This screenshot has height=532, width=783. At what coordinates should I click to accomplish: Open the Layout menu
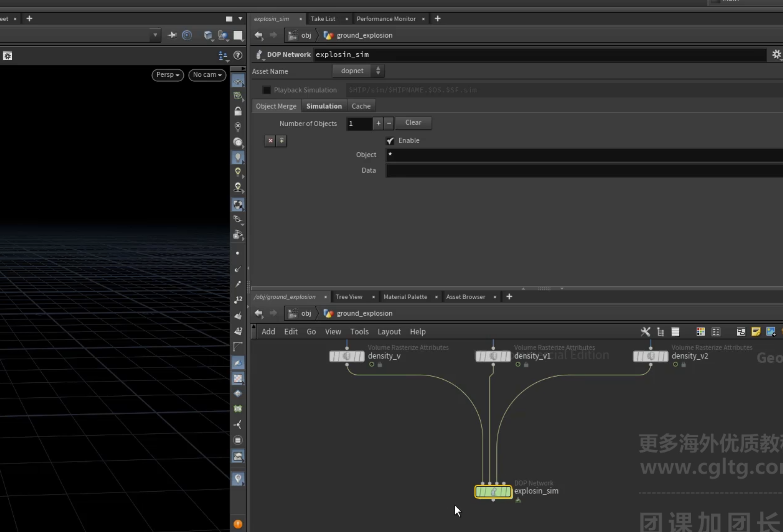pyautogui.click(x=389, y=332)
